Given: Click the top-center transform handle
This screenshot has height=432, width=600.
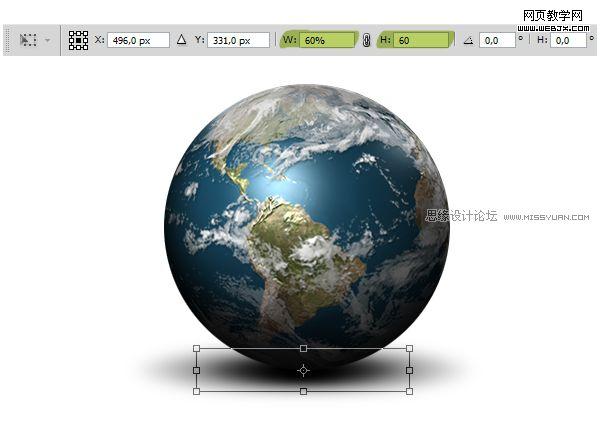Looking at the screenshot, I should 303,349.
